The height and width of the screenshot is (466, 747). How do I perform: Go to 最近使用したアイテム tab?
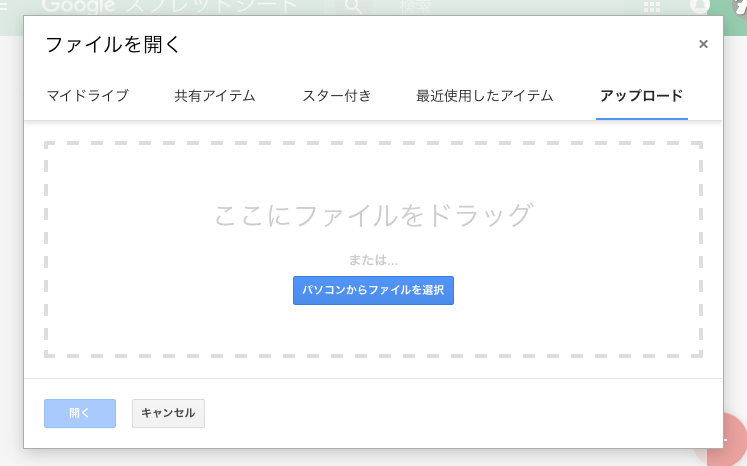click(x=485, y=96)
